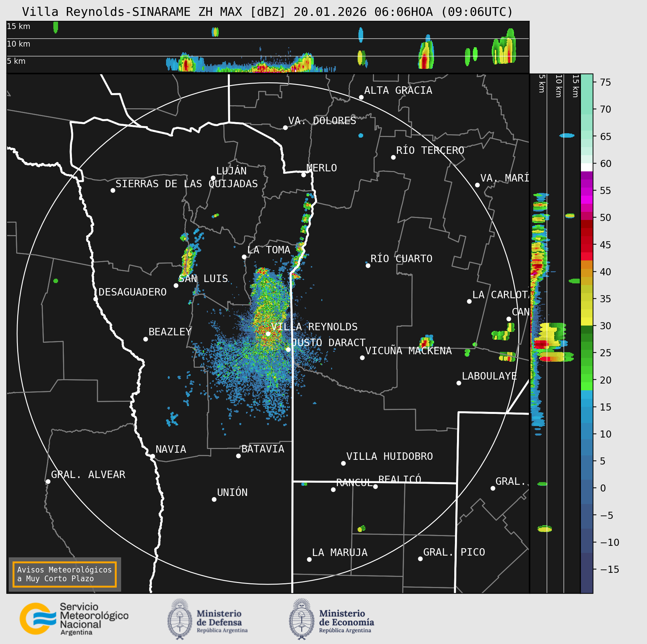Click the Ministerio de Defensa emblem
647x644 pixels.
coord(180,619)
